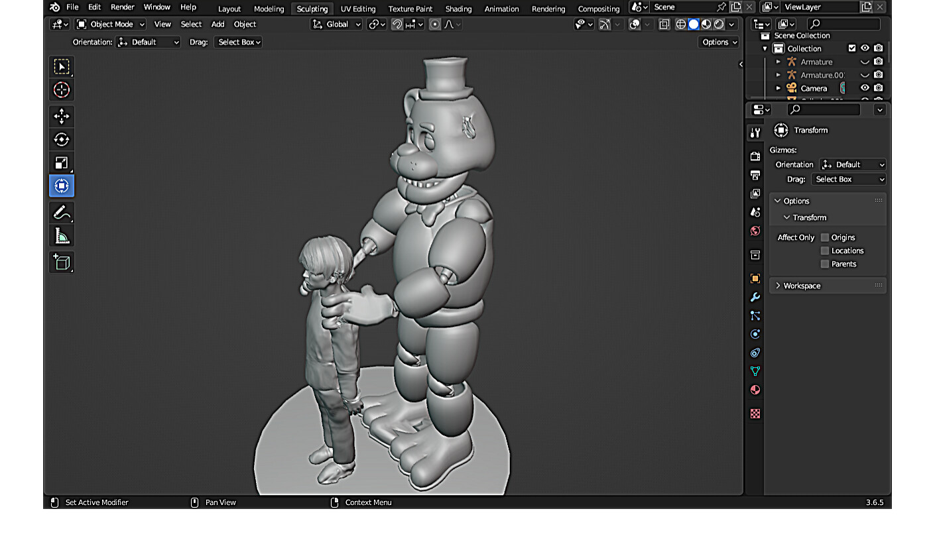
Task: Switch to the UV Editing workspace tab
Action: pos(358,9)
